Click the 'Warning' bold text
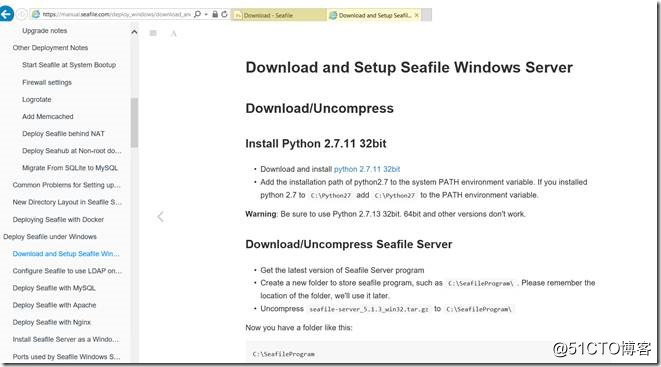This screenshot has height=367, width=661. (261, 214)
